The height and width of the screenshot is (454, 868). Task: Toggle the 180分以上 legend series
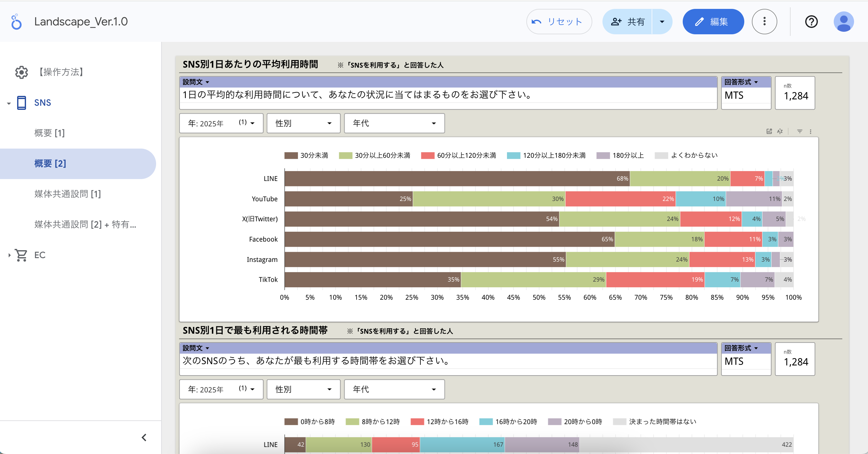(620, 155)
